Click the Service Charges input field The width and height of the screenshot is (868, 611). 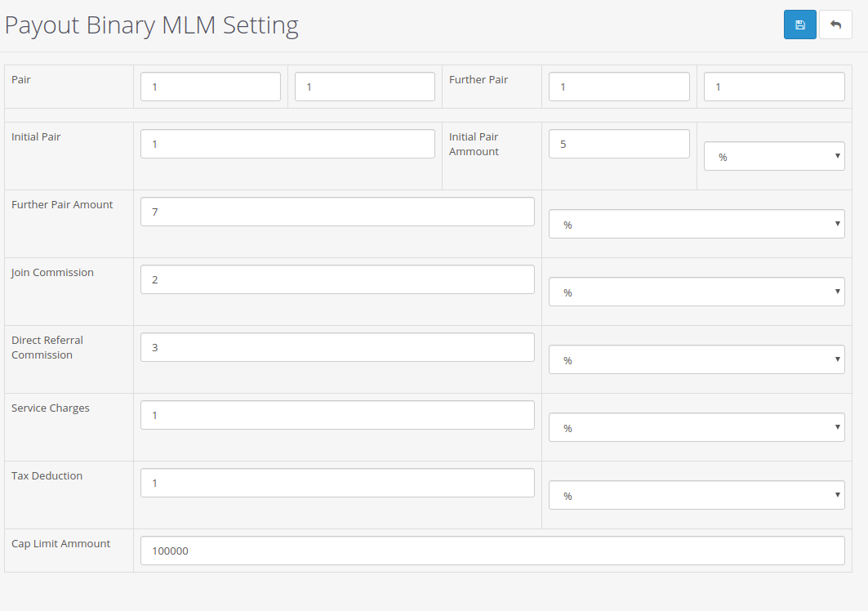pyautogui.click(x=337, y=415)
